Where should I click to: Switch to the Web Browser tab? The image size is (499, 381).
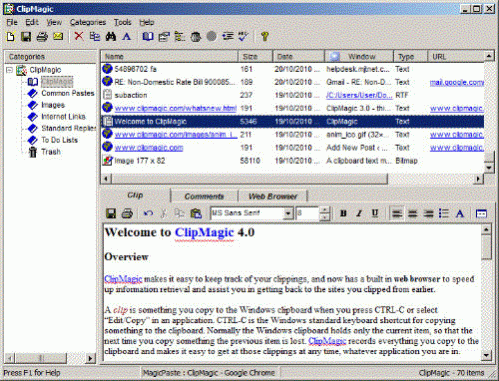coord(273,196)
